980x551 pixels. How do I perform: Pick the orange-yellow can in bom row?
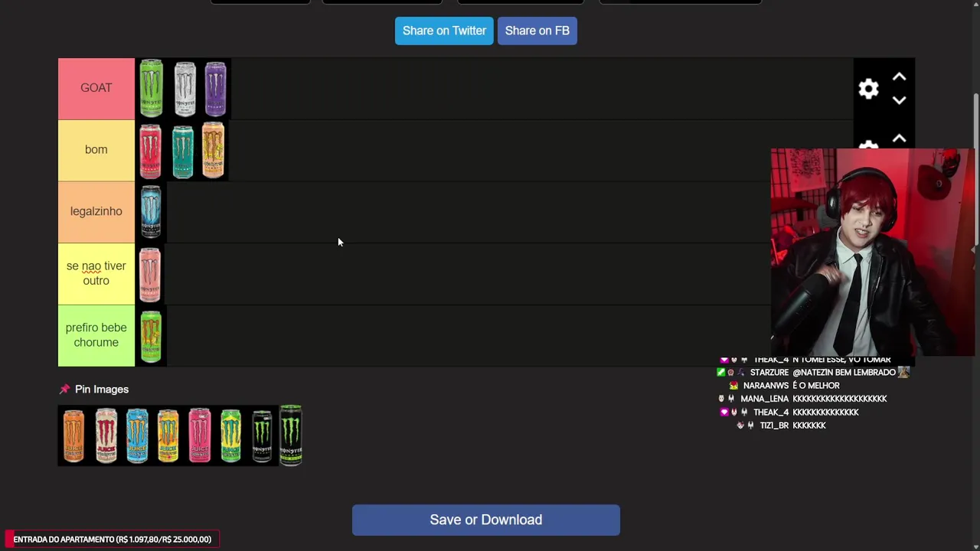click(213, 150)
